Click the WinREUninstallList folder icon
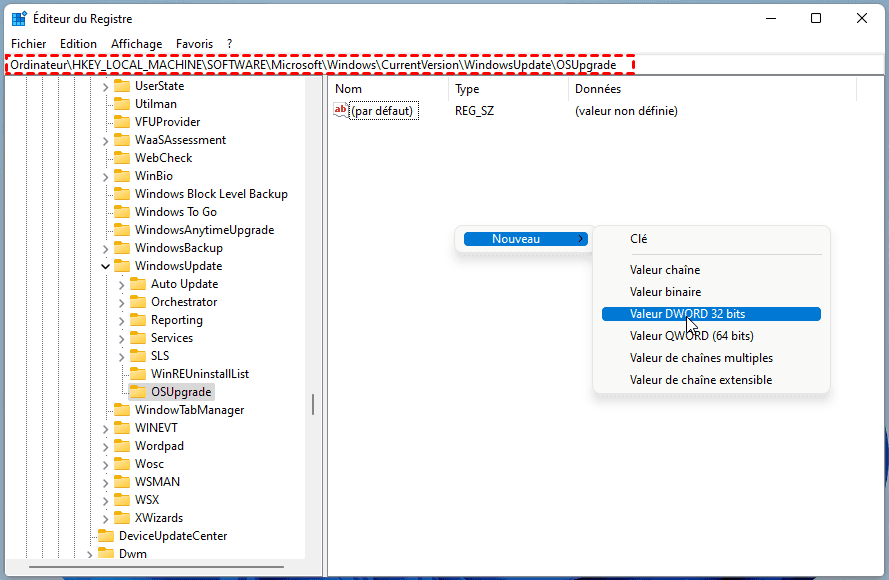The width and height of the screenshot is (889, 580). pos(138,374)
